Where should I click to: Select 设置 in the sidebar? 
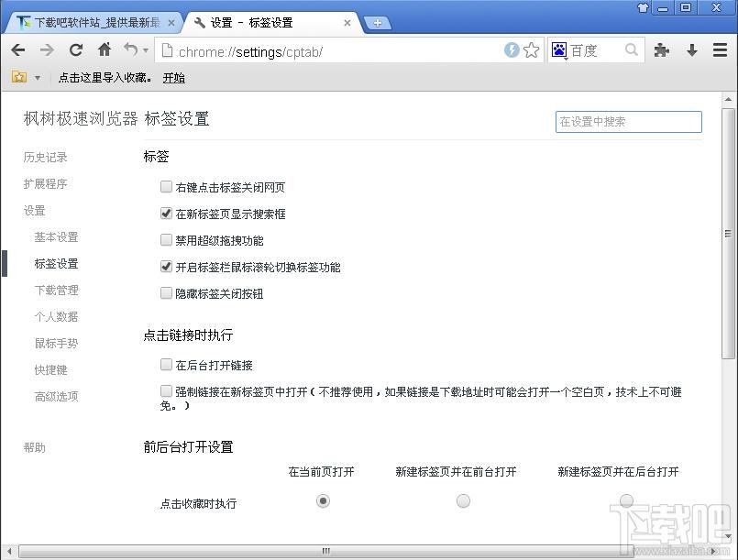(34, 211)
